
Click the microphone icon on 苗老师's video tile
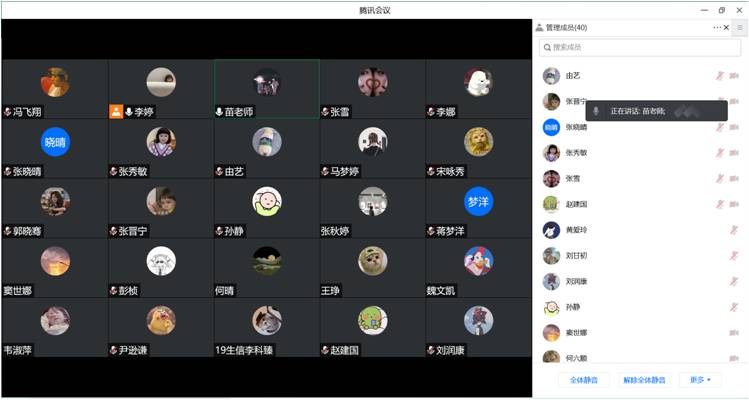[220, 111]
